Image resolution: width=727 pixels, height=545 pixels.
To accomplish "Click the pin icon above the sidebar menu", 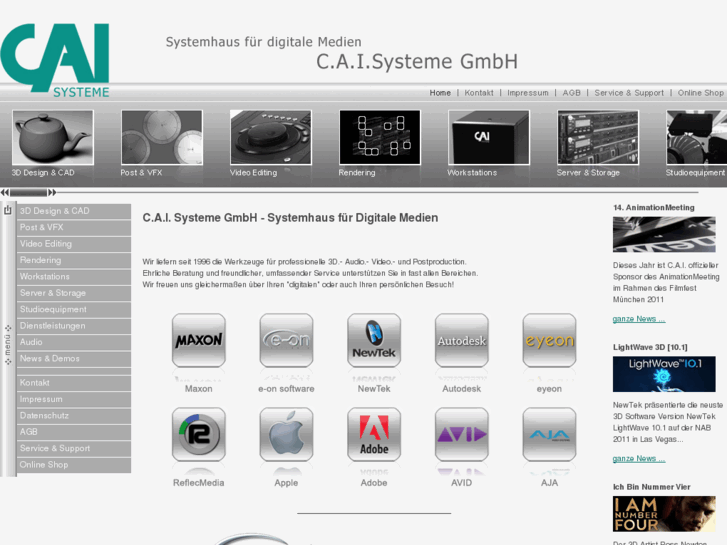I will [7, 210].
